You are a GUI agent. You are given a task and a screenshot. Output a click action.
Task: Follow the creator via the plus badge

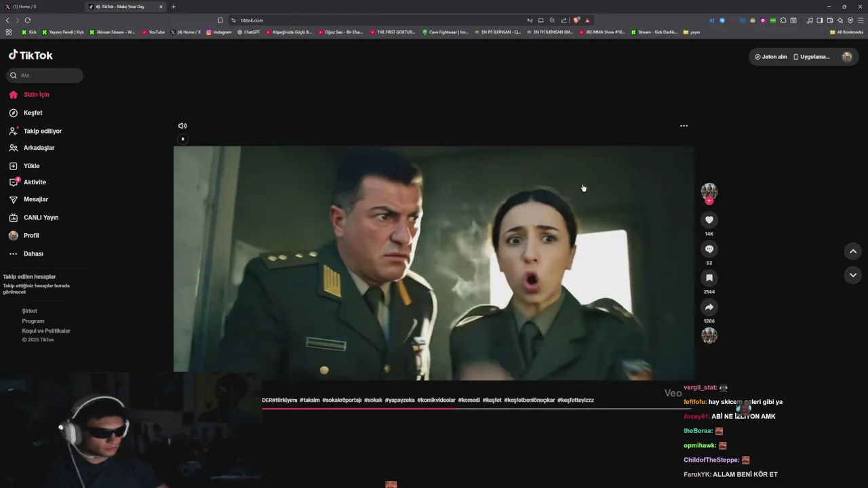[709, 201]
